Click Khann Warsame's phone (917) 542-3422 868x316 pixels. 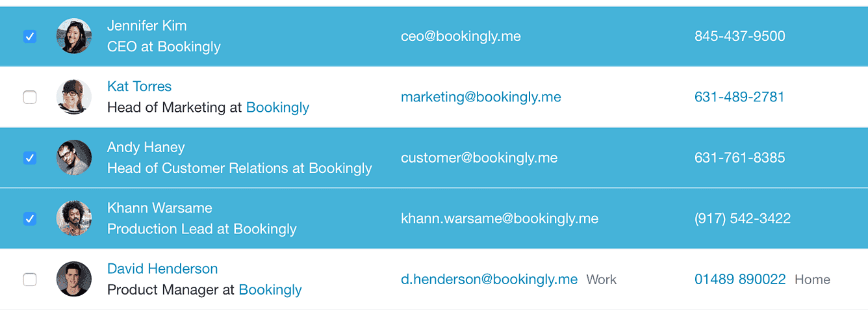[743, 218]
